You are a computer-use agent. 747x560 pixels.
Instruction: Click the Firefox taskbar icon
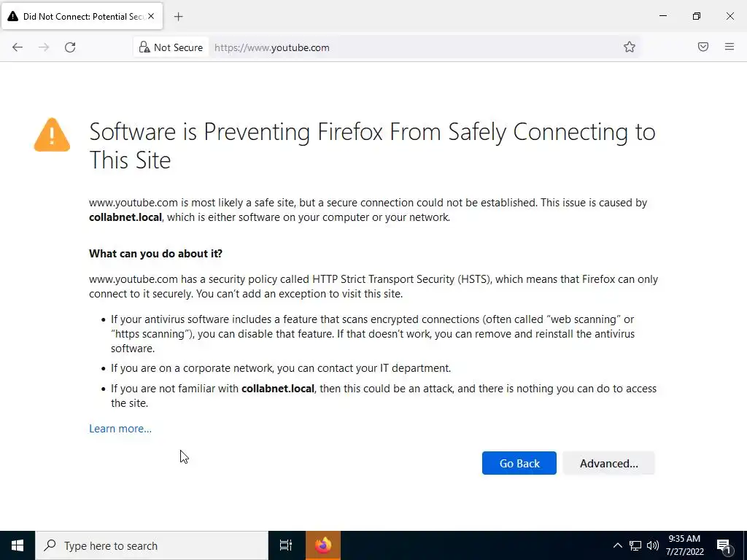323,545
